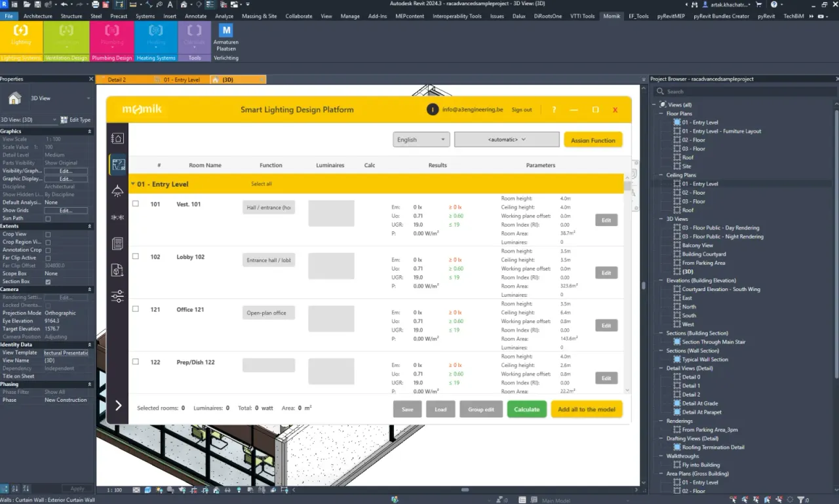Open the Plumbing design tool
839x504 pixels.
pyautogui.click(x=112, y=37)
